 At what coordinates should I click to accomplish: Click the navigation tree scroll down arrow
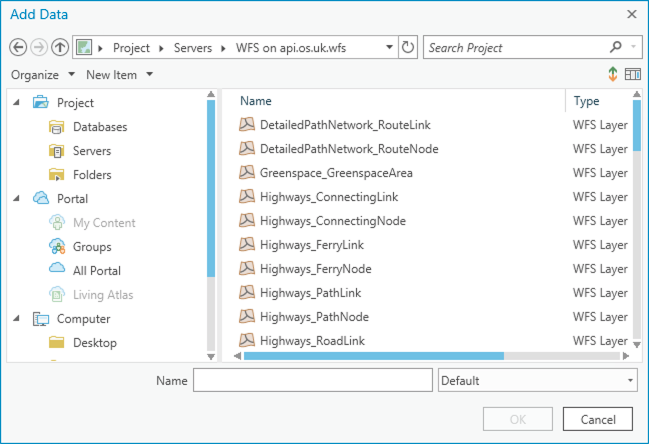pos(211,356)
